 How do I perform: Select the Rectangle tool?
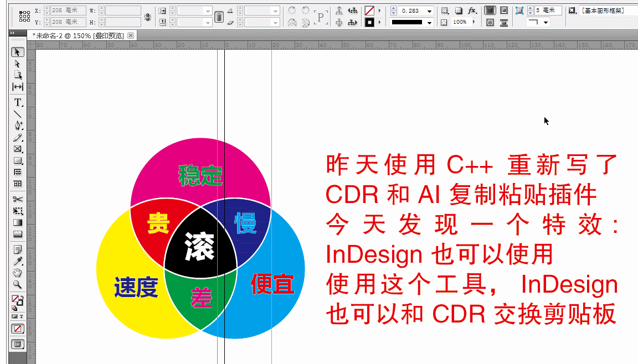[x=17, y=161]
